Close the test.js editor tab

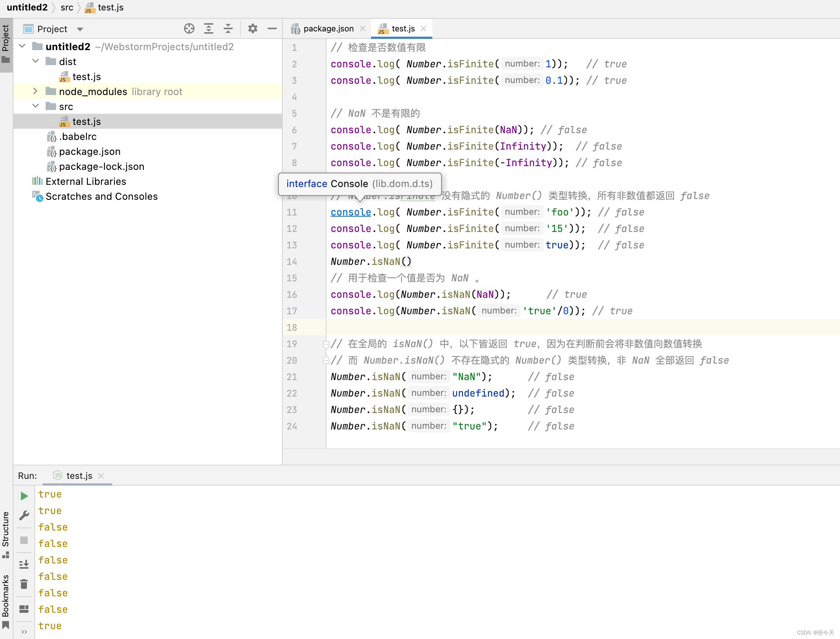click(423, 28)
